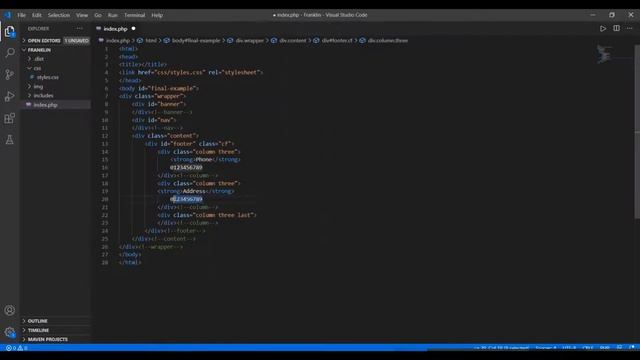Click the 1 UNSAVED badge

point(77,41)
